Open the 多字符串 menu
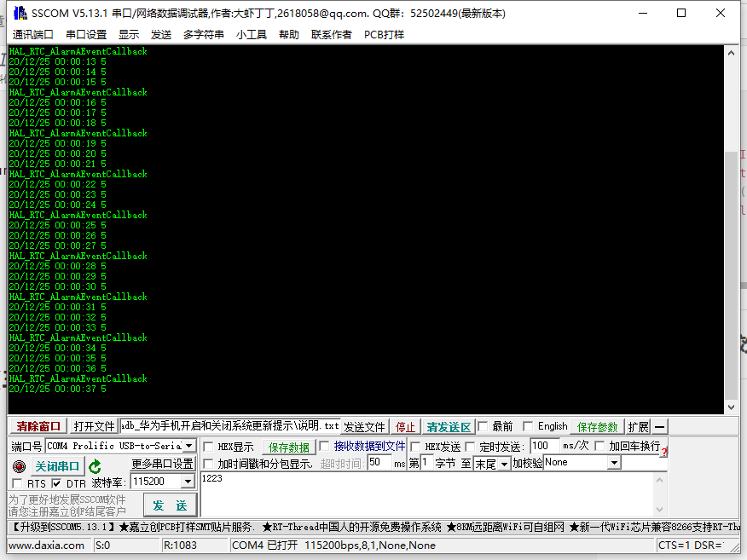This screenshot has width=747, height=560. pos(204,35)
